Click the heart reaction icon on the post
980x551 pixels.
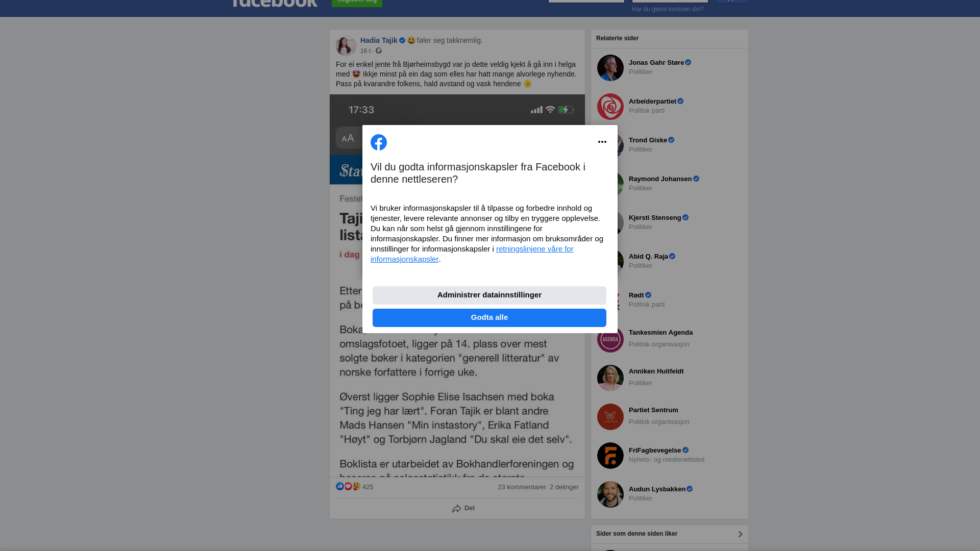pyautogui.click(x=348, y=486)
